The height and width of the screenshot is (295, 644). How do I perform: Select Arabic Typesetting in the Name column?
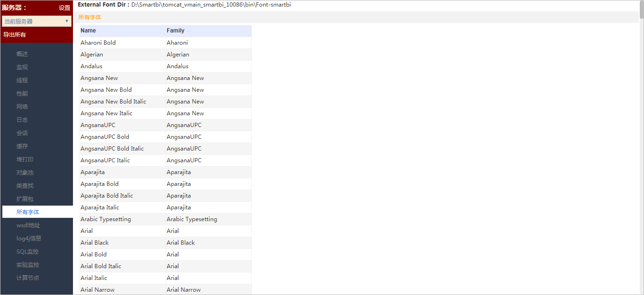(x=122, y=219)
